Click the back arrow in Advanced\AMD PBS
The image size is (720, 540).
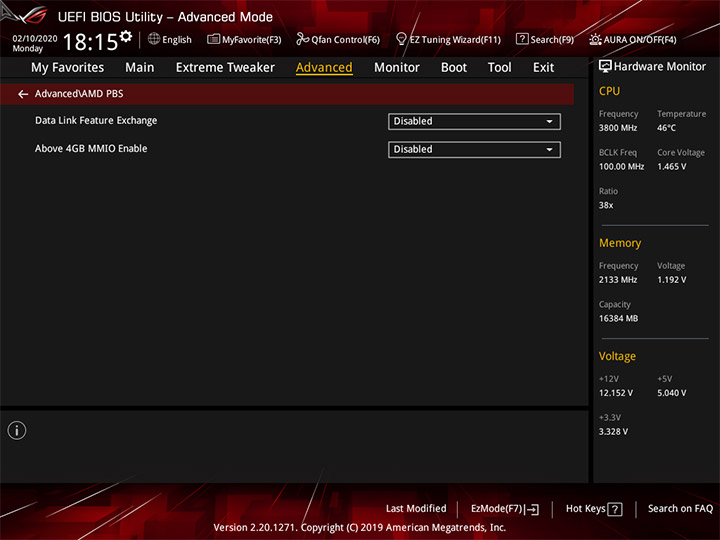coord(23,94)
